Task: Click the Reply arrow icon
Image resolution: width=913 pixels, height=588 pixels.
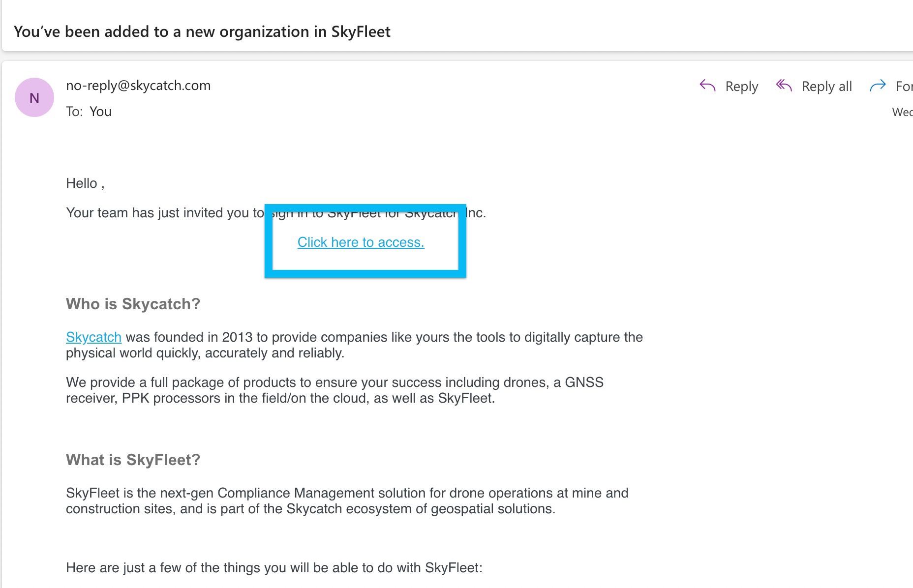Action: coord(707,86)
